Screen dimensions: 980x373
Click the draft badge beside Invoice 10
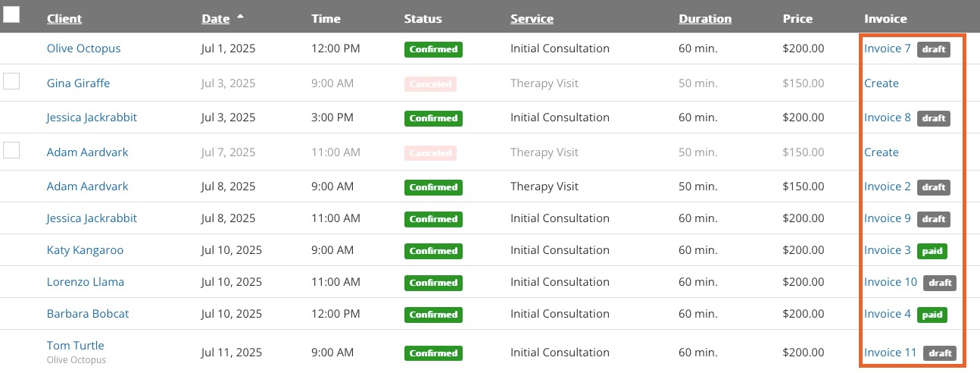(x=940, y=283)
